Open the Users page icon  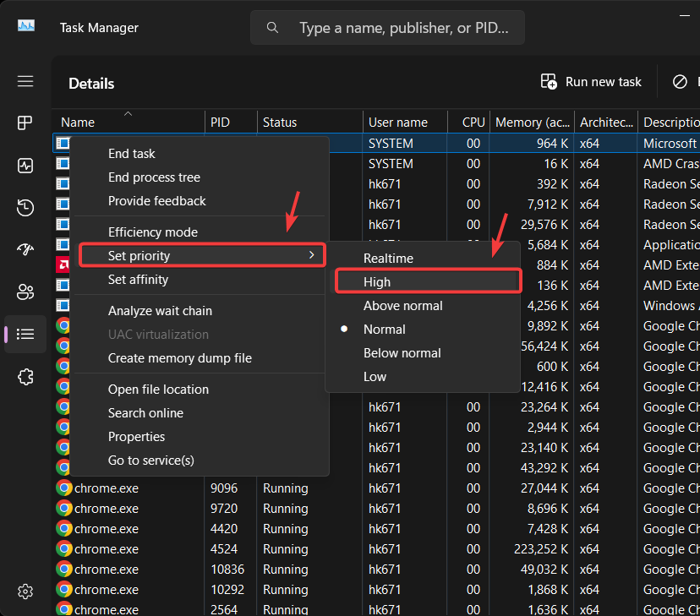25,292
